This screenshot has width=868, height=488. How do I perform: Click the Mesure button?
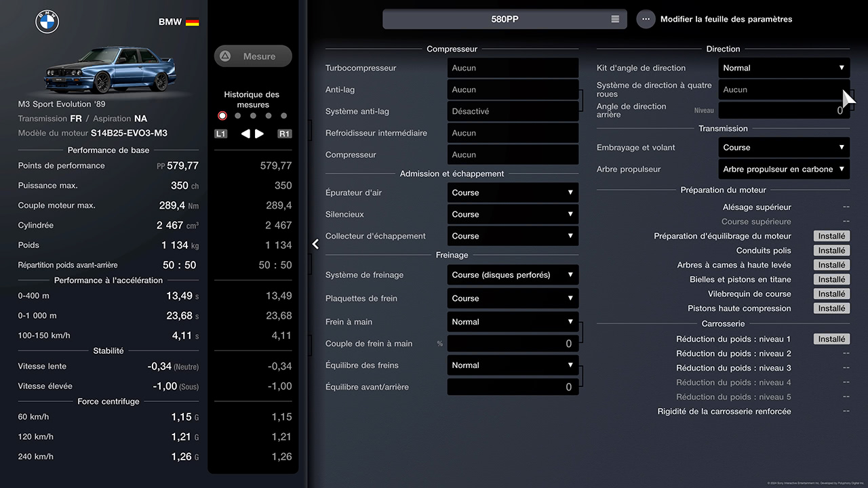click(253, 56)
